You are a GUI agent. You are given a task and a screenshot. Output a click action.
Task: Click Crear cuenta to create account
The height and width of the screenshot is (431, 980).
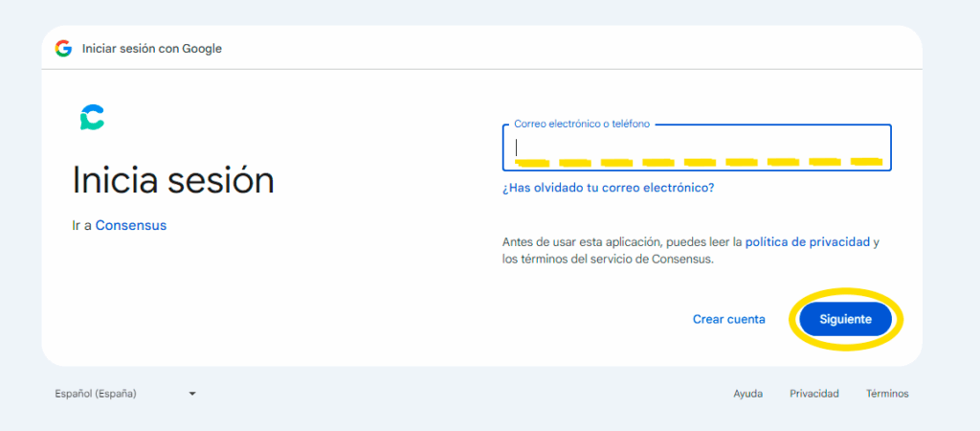pyautogui.click(x=728, y=319)
